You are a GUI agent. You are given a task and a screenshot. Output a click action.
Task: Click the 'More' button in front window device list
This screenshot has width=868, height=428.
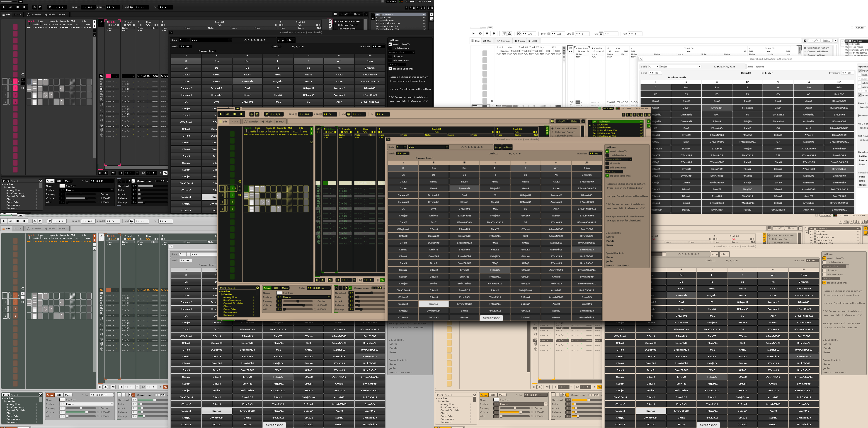(x=223, y=288)
